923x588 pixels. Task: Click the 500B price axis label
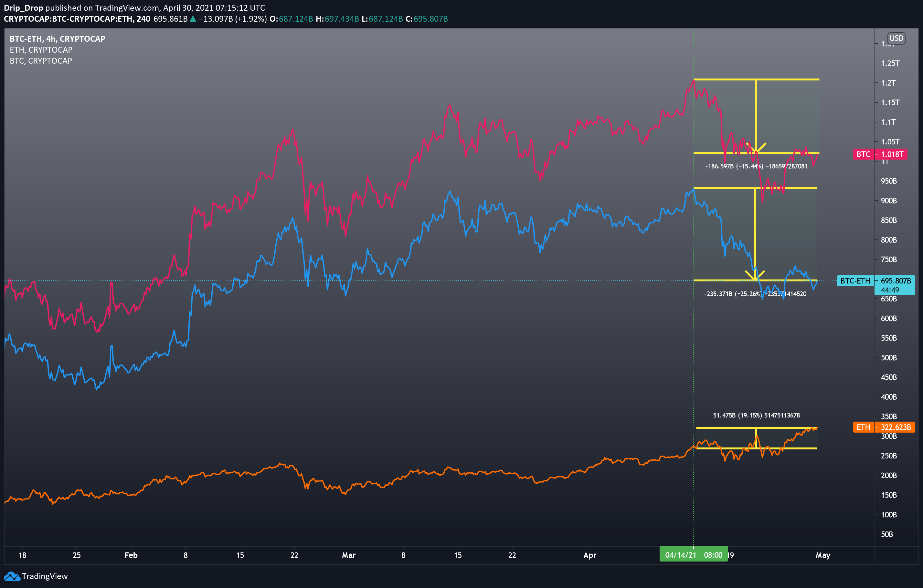click(x=888, y=358)
